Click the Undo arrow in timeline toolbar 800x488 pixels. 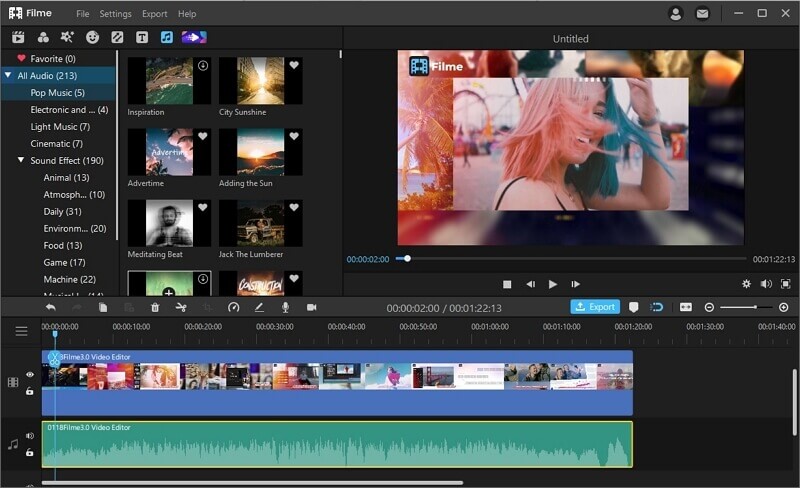point(51,307)
